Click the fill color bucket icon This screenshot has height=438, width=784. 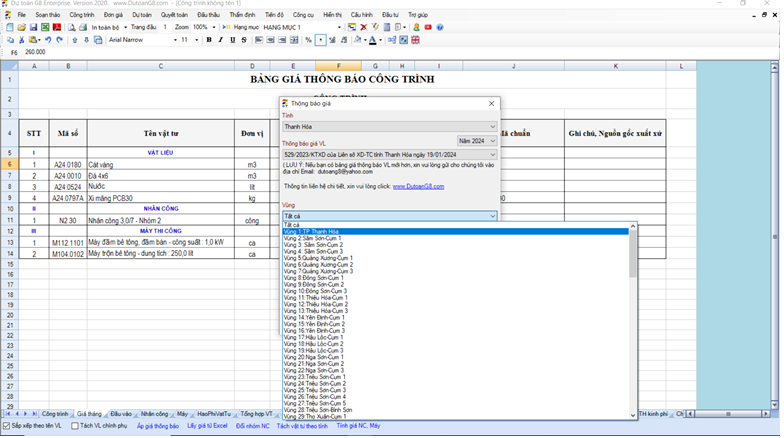pos(358,40)
